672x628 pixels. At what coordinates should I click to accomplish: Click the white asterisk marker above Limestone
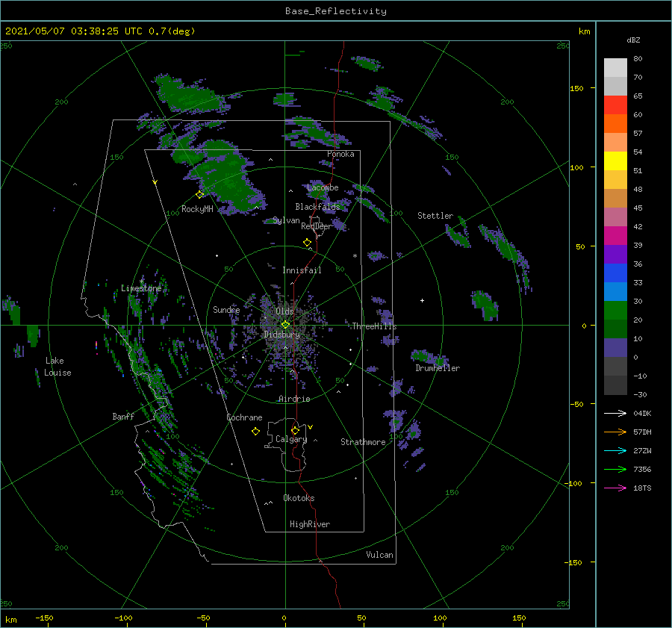[x=142, y=282]
